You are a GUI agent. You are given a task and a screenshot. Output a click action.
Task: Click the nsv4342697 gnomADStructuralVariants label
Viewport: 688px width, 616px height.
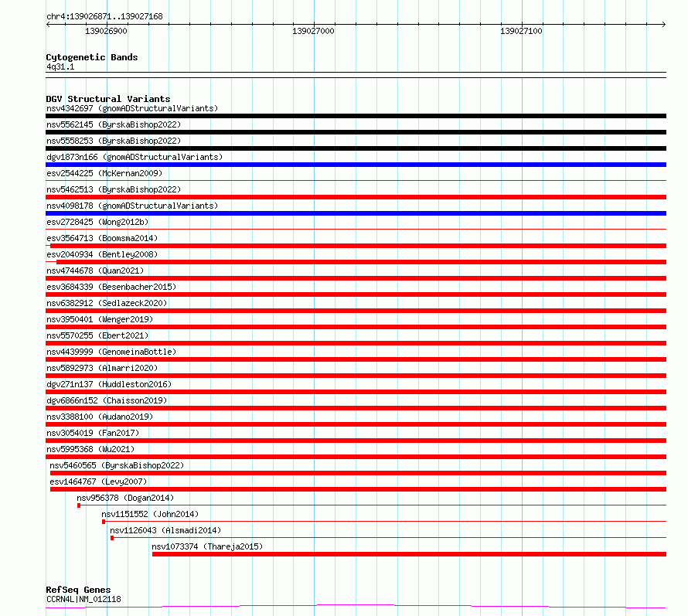point(132,108)
